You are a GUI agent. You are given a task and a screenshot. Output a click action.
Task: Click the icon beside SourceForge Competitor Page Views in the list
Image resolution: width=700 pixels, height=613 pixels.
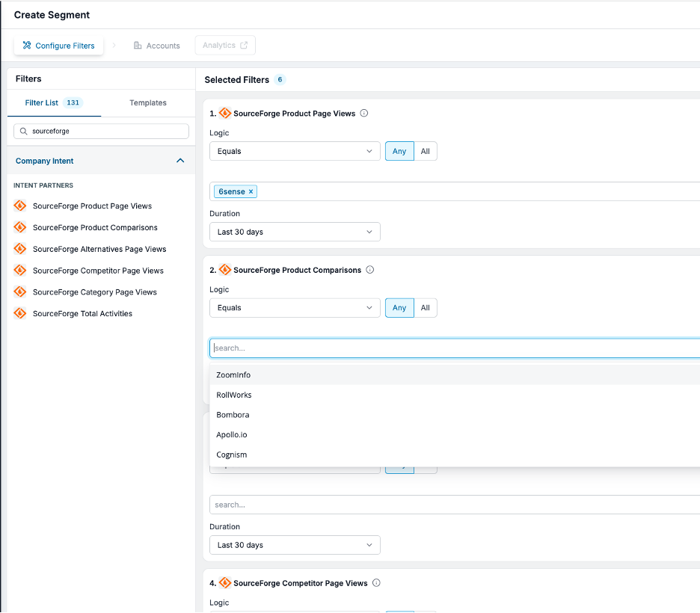click(x=20, y=271)
